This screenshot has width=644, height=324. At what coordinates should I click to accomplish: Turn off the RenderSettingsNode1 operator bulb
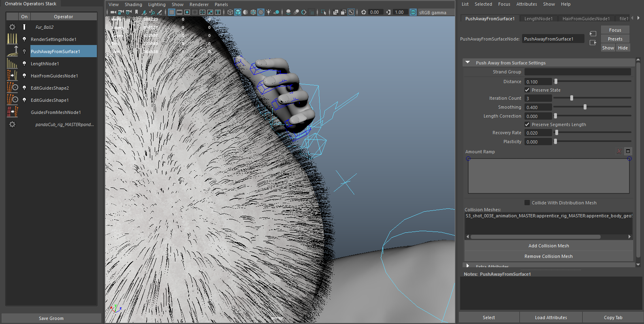[x=24, y=39]
